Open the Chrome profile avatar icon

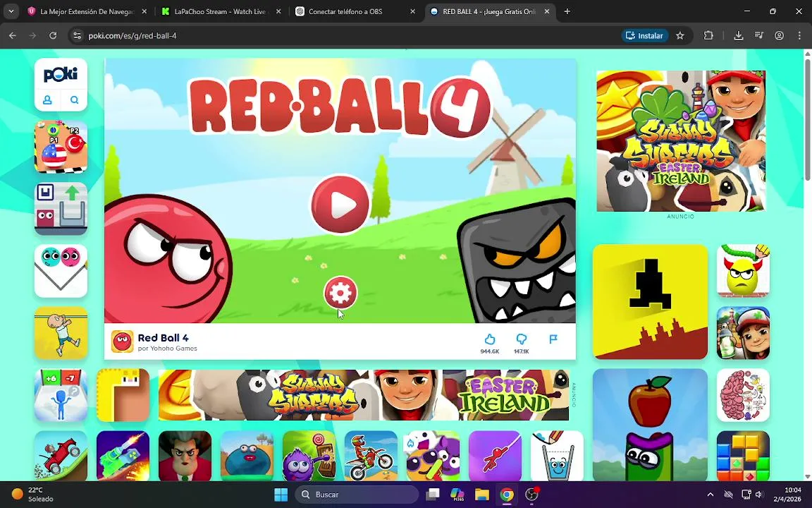[x=779, y=36]
